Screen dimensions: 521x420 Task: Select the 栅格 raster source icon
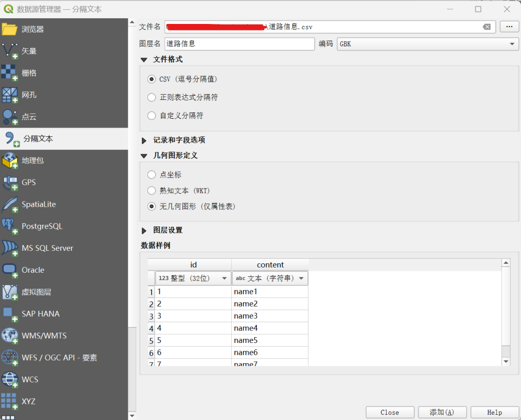tap(9, 73)
